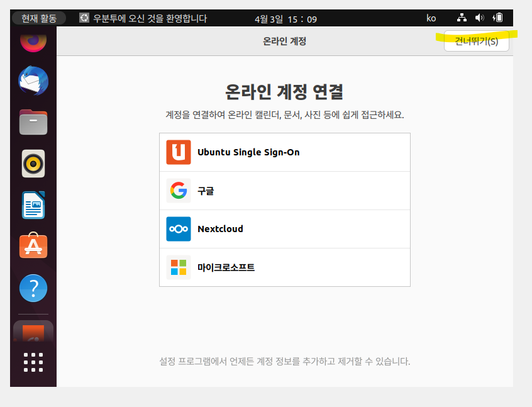Viewport: 532px width, 407px height.
Task: Open the Files manager dock icon
Action: [33, 122]
